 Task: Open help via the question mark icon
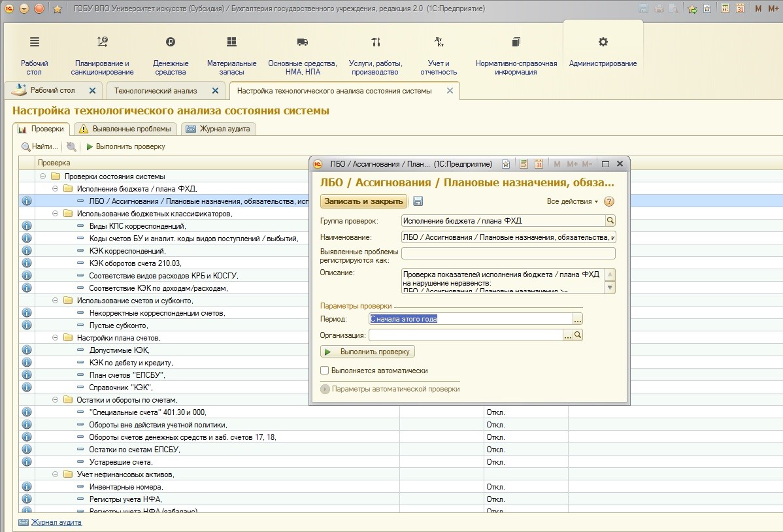[609, 201]
